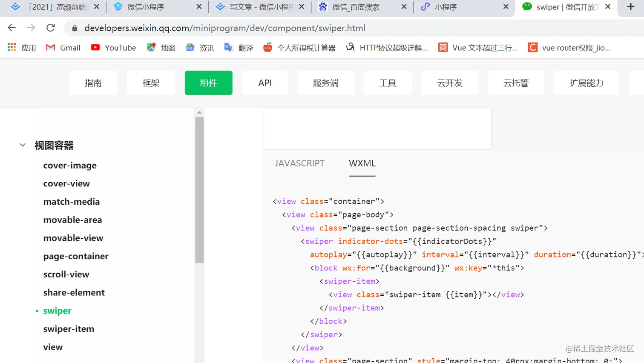Open the 工具 navigation section
Screen dimensions: 644x363
388,83
